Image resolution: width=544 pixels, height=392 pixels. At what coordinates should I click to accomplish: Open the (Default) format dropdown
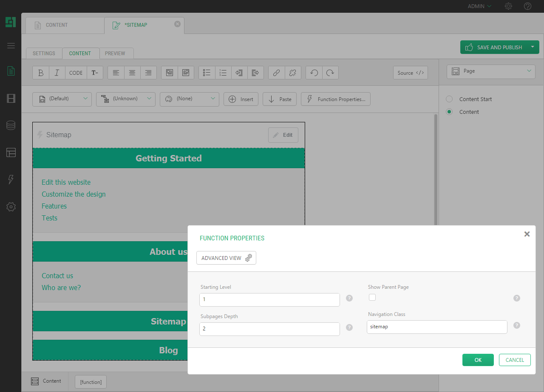tap(62, 99)
